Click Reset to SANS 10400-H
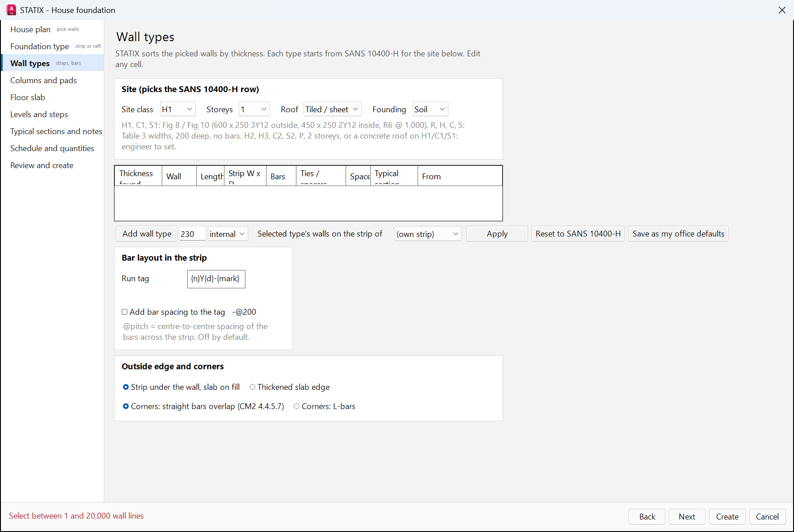 [x=578, y=234]
